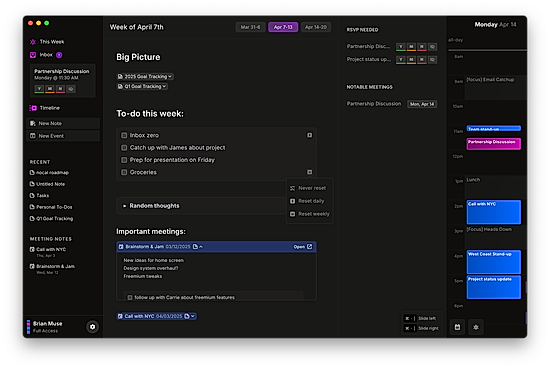Click the Slide right shortcut button

[420, 328]
